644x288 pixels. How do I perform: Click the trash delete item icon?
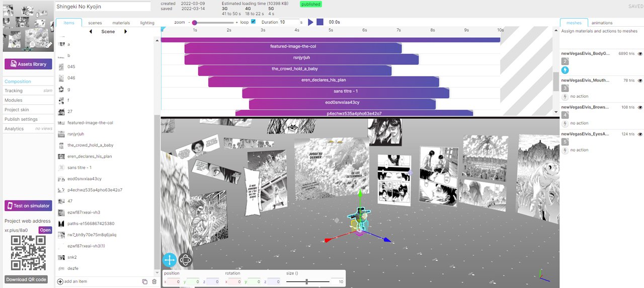pyautogui.click(x=154, y=281)
